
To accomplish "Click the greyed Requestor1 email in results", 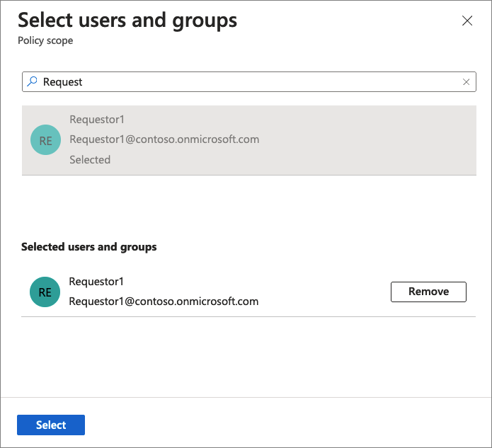I will pos(164,139).
